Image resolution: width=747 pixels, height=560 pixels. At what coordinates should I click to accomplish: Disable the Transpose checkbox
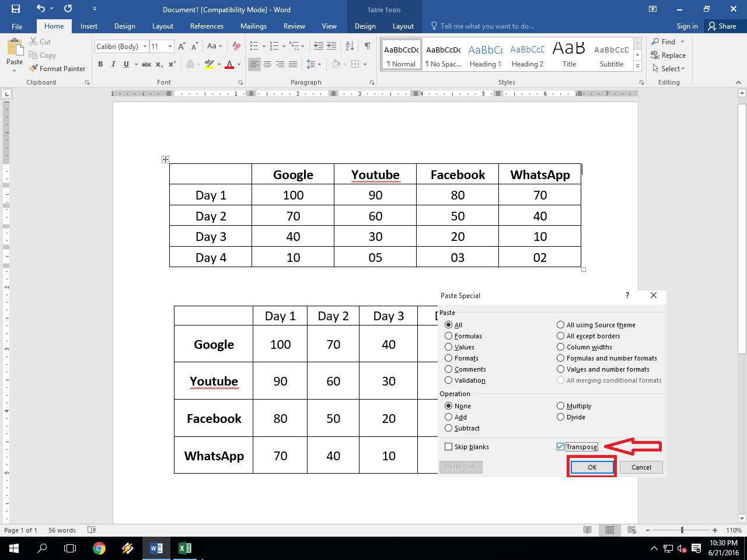point(561,446)
